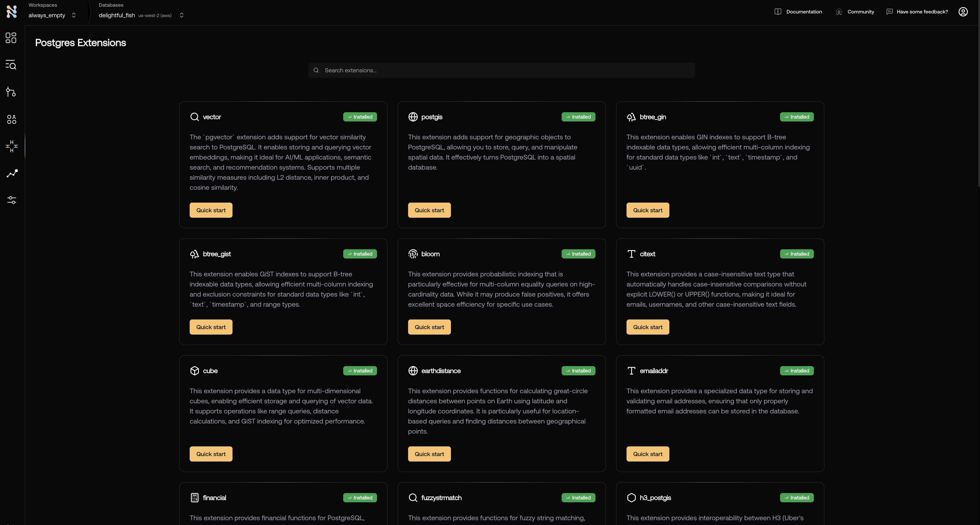Click the user account avatar icon
This screenshot has width=980, height=525.
(963, 12)
